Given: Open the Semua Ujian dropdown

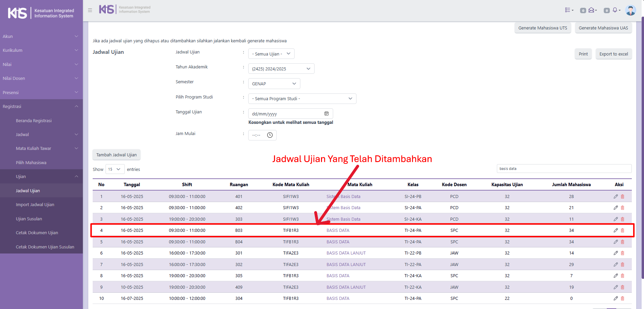Looking at the screenshot, I should (x=271, y=54).
